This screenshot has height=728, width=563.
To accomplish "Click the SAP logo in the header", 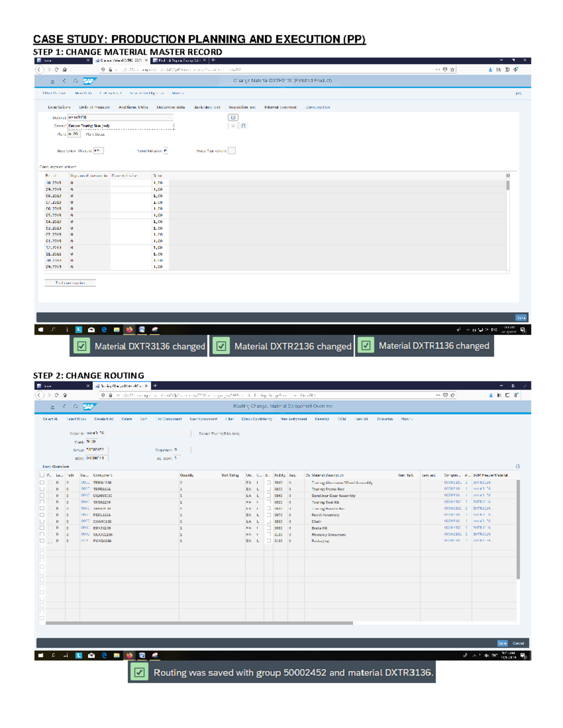I will click(89, 80).
